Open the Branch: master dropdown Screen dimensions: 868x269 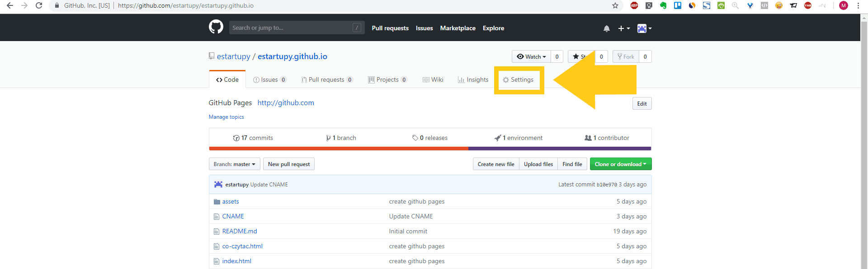pyautogui.click(x=235, y=164)
